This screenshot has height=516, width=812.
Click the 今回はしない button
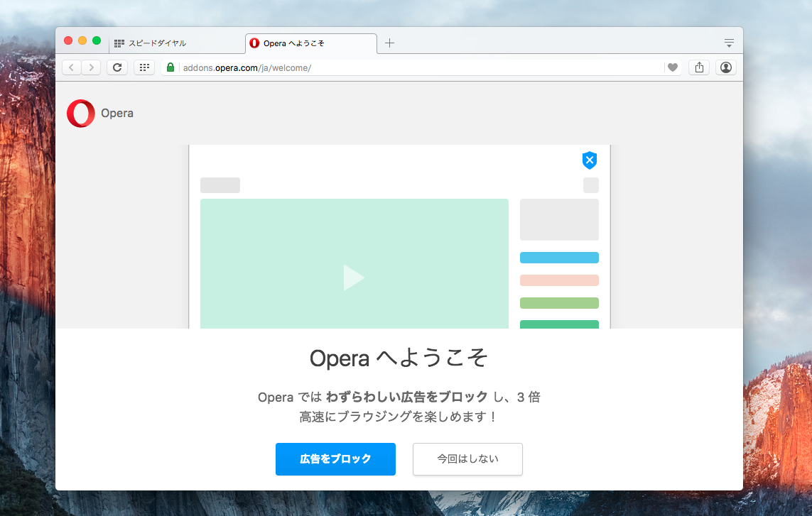pyautogui.click(x=467, y=459)
